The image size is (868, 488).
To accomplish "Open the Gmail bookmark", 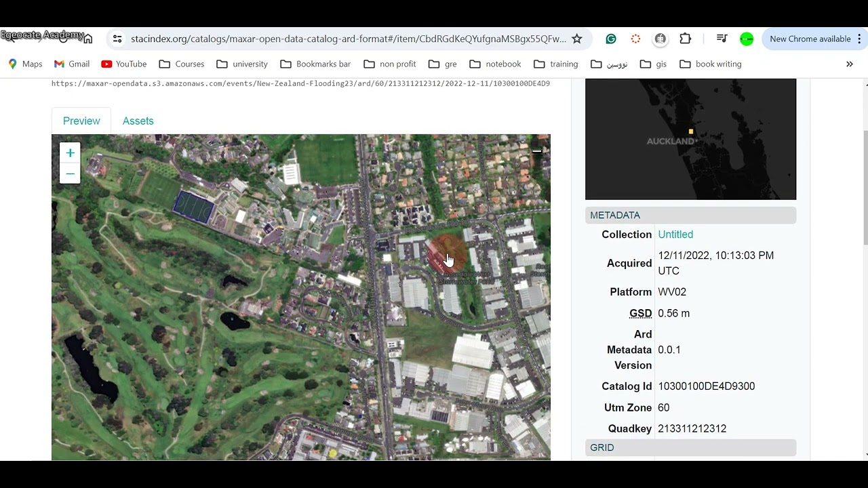I will (72, 64).
